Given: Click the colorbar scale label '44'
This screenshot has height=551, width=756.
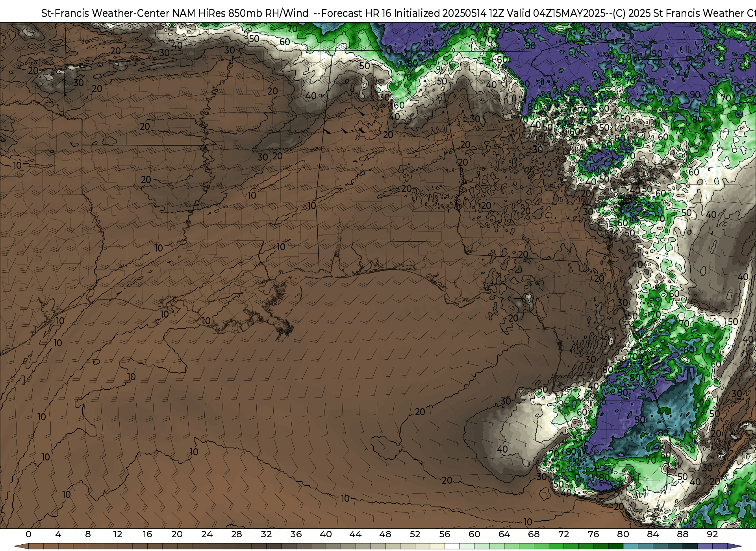Looking at the screenshot, I should click(x=356, y=534).
